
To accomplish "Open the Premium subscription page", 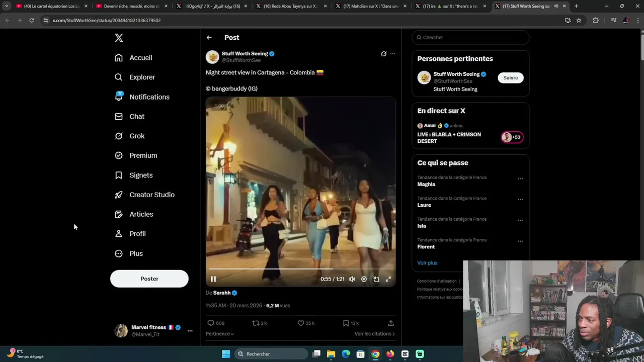I will 136,156.
